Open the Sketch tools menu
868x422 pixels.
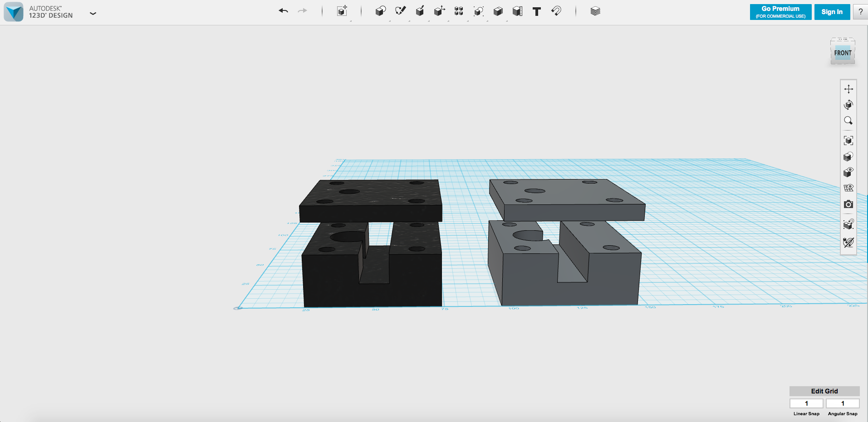[400, 11]
